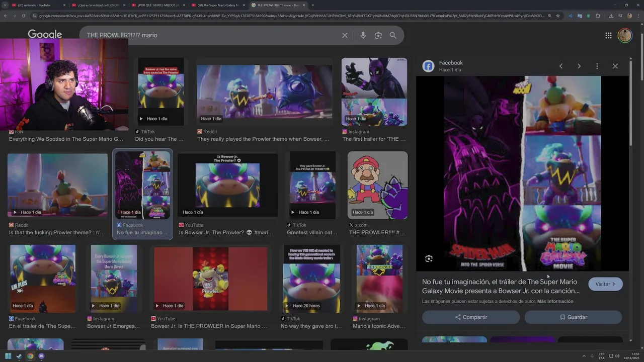Viewport: 644px width, 362px height.
Task: Open the taskbar clock and date
Action: coord(631,356)
